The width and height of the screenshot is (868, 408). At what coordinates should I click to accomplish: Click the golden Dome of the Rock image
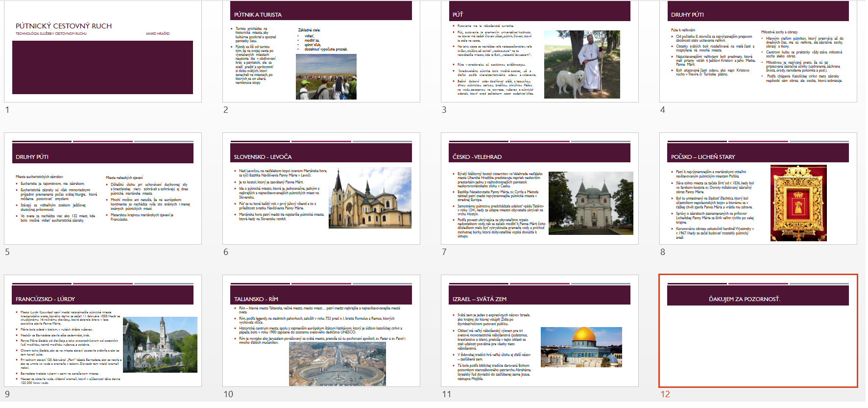(x=581, y=347)
